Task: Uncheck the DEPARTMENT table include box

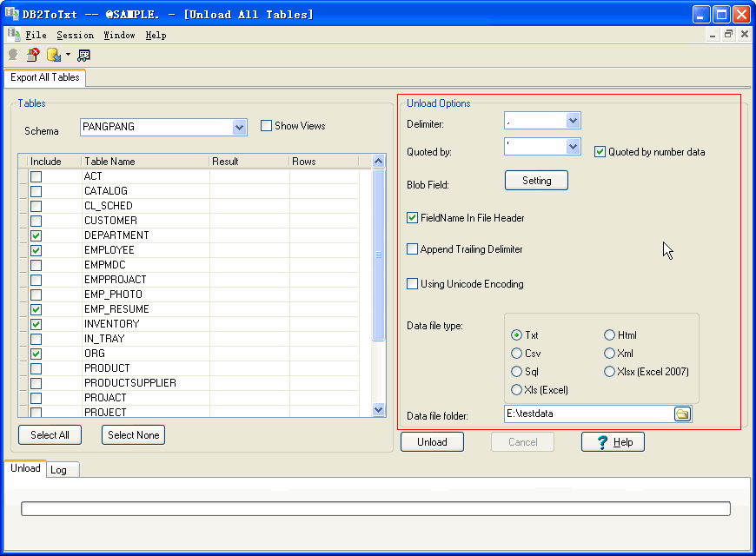Action: [36, 235]
